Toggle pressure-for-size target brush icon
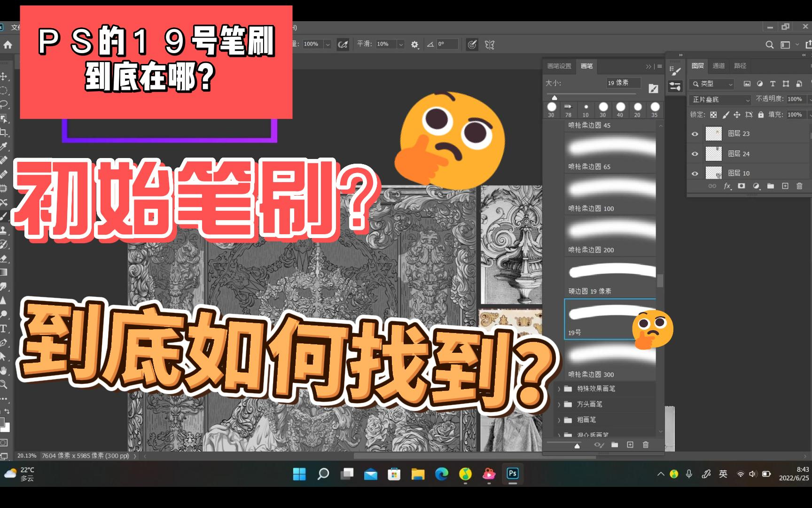The height and width of the screenshot is (508, 812). tap(472, 45)
